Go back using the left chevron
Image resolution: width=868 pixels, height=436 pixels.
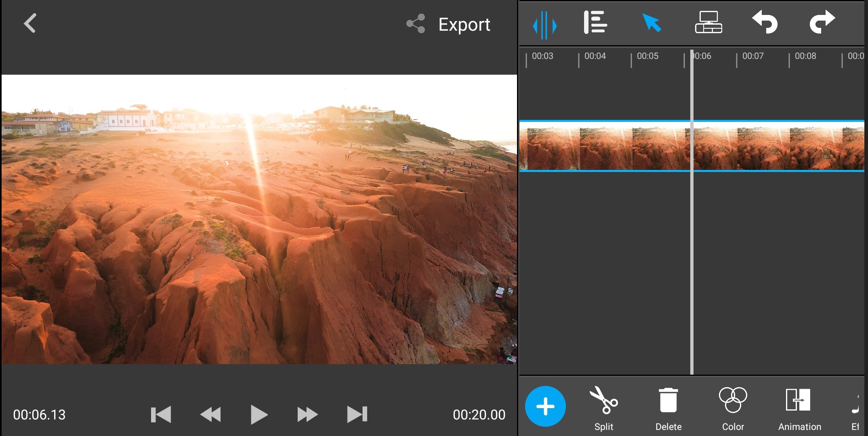30,23
